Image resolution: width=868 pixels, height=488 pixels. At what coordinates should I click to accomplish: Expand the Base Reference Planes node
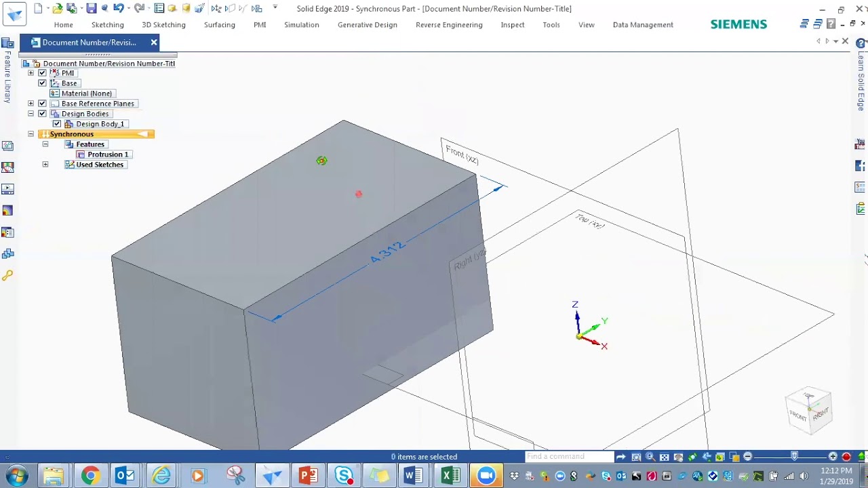(31, 104)
